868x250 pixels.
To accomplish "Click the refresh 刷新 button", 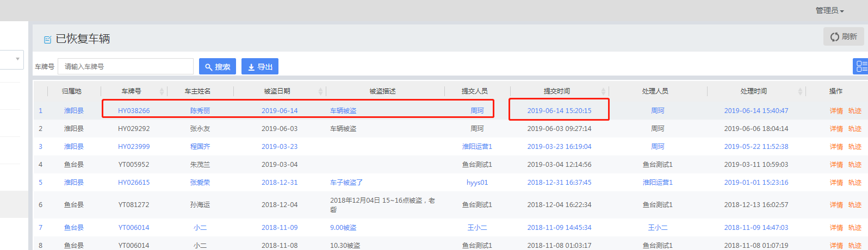I will coord(844,37).
